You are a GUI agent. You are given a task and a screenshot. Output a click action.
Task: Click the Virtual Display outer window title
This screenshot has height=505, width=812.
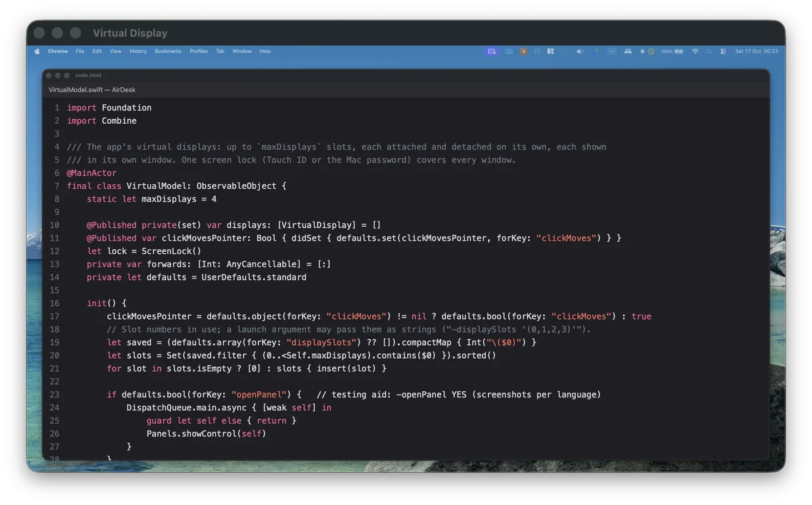click(x=130, y=33)
